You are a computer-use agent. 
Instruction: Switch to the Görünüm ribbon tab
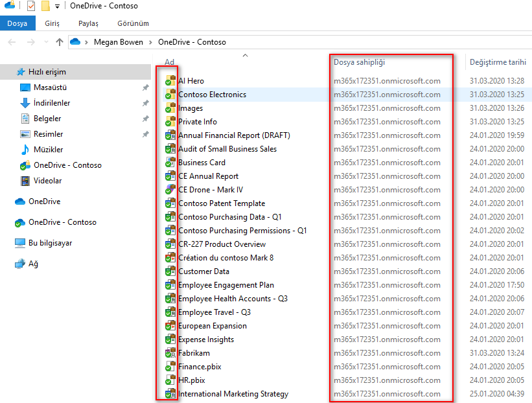tap(133, 23)
